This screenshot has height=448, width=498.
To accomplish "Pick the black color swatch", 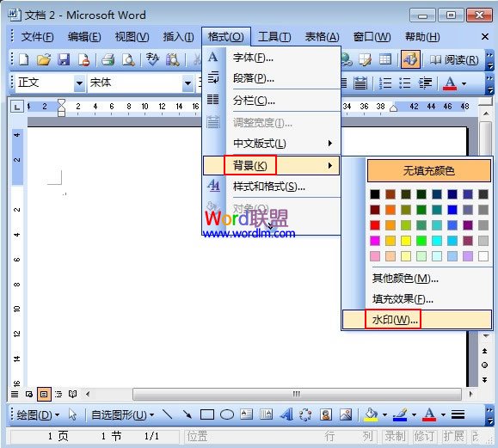I will coord(375,194).
